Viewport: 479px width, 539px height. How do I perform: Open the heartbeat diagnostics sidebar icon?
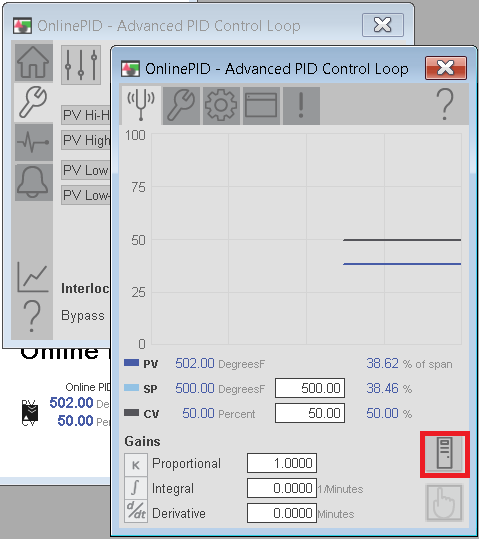pyautogui.click(x=33, y=142)
